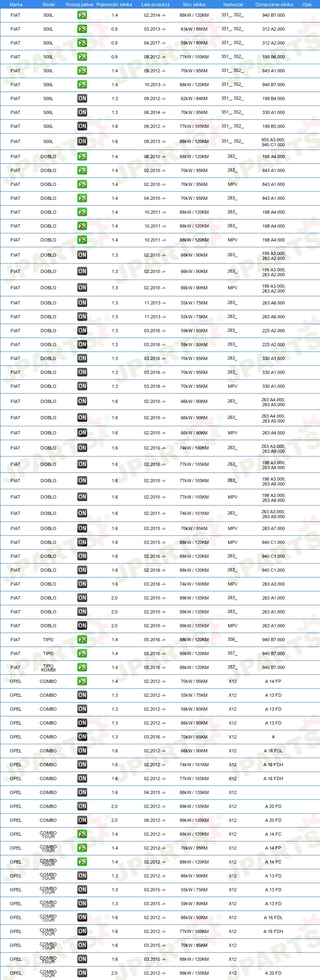The image size is (320, 980).
Task: Click the Nadwozie column header
Action: pyautogui.click(x=233, y=4)
